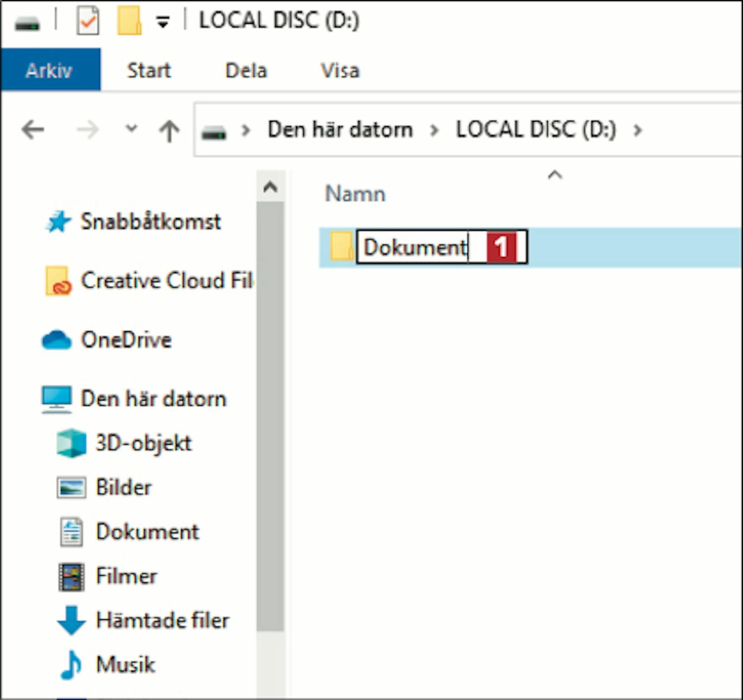Sort by the Namn column header
Screen dimensions: 743x700
pos(355,194)
